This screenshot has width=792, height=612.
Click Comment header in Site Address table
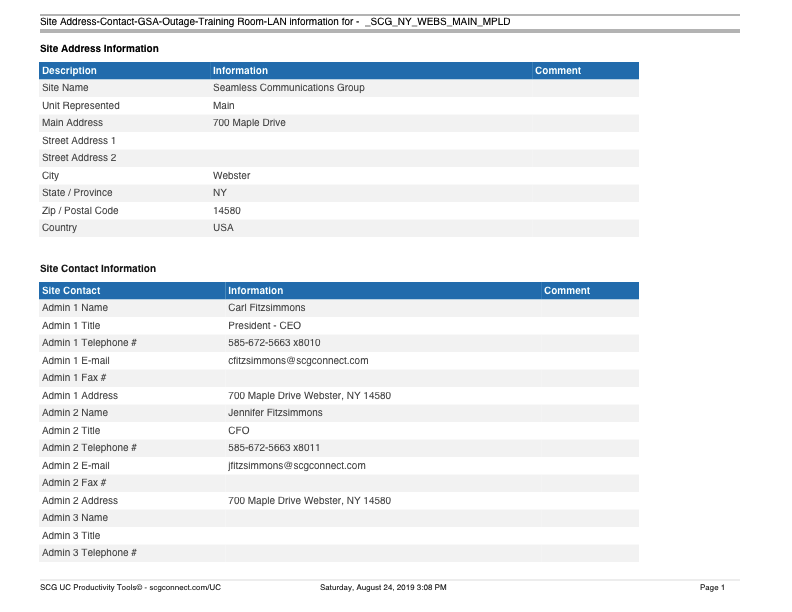558,70
